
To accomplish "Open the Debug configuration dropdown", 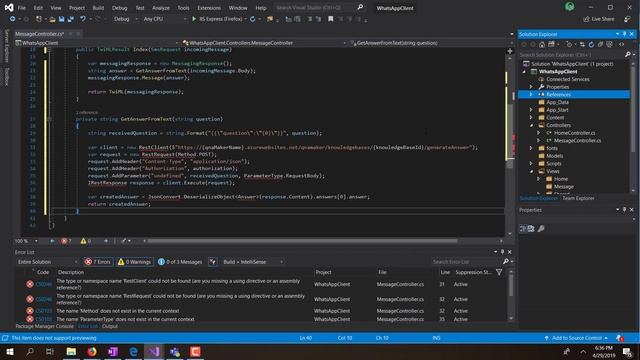I will [x=125, y=19].
